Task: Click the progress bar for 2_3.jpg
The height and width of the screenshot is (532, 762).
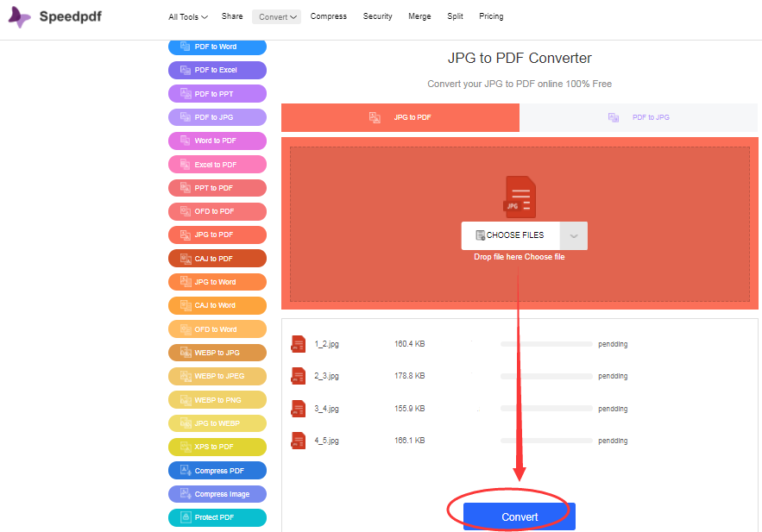Action: click(x=546, y=376)
